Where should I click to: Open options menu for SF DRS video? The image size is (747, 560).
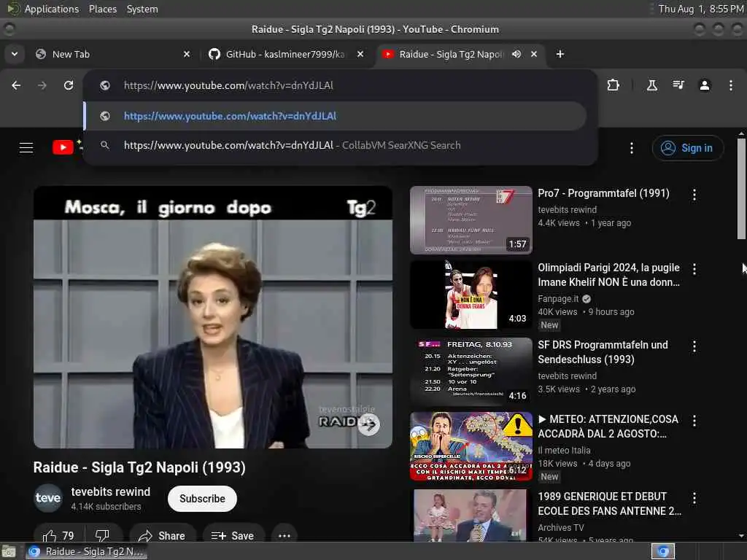pos(694,346)
